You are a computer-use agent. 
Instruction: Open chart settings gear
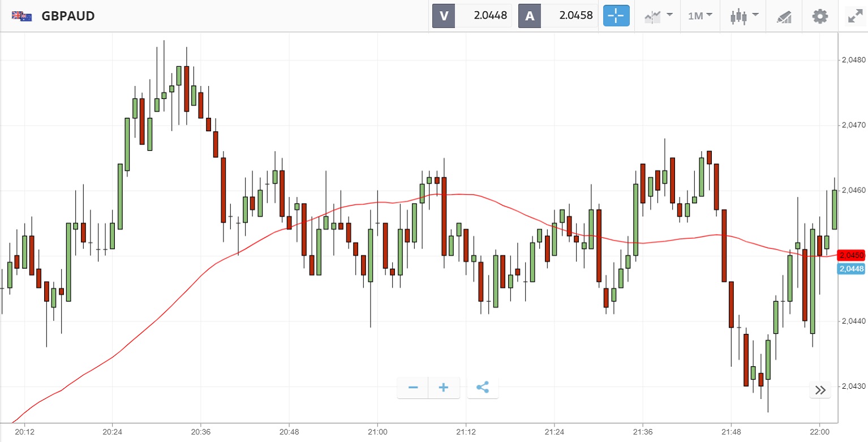tap(819, 16)
